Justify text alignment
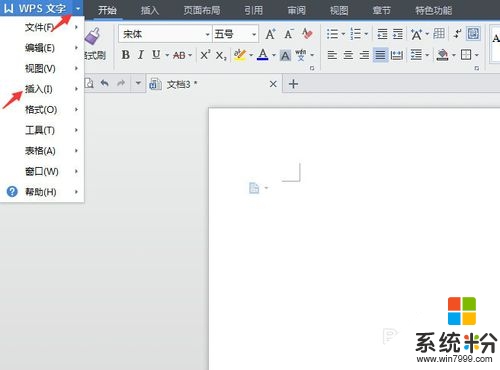The image size is (500, 370). click(x=380, y=55)
